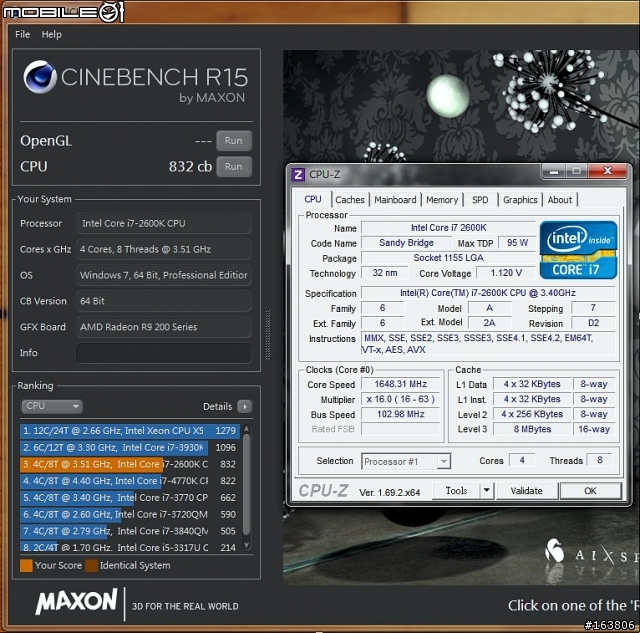The height and width of the screenshot is (633, 640).
Task: Click OK in CPU-Z window
Action: pos(590,491)
